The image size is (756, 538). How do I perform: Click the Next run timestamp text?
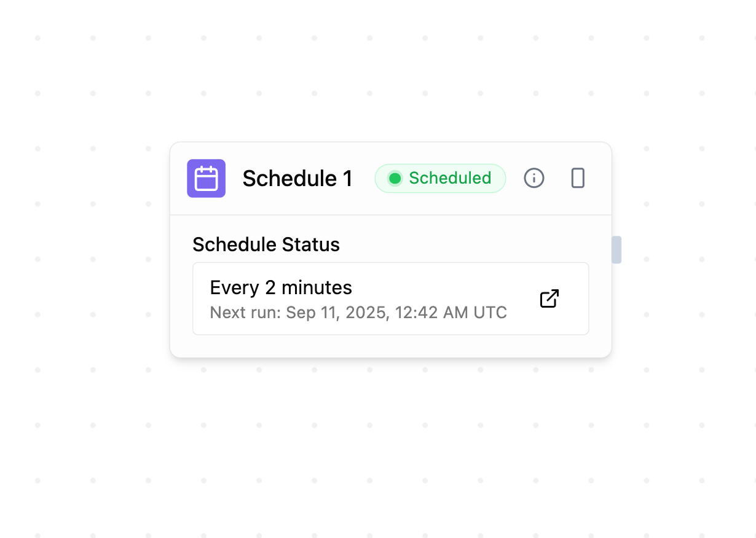pos(358,313)
